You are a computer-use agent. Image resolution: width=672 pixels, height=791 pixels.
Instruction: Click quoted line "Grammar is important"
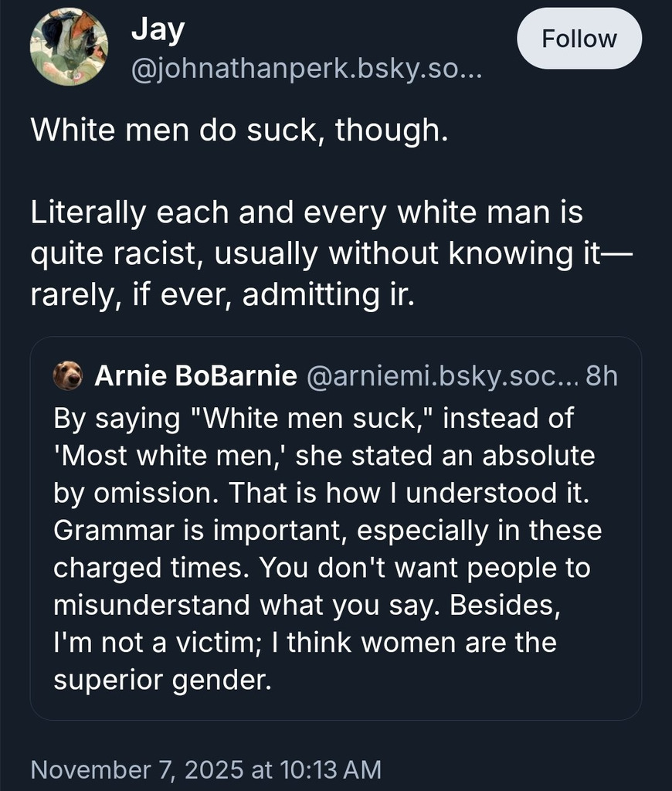tap(327, 531)
